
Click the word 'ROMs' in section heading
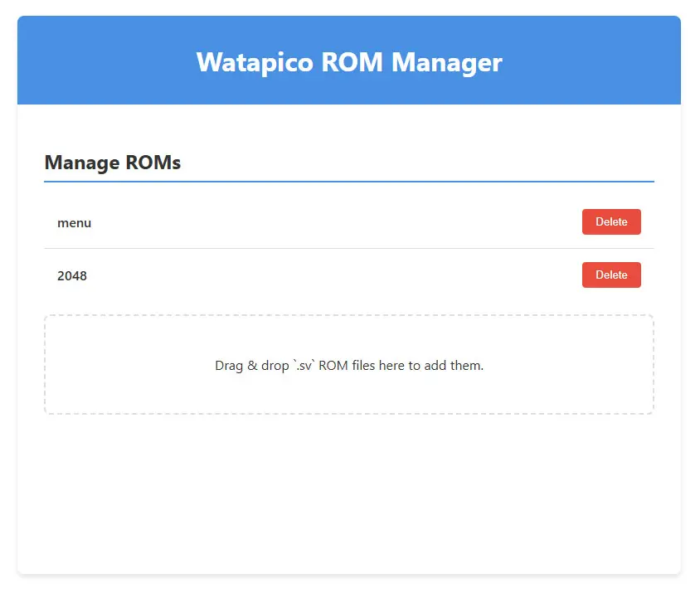coord(153,163)
